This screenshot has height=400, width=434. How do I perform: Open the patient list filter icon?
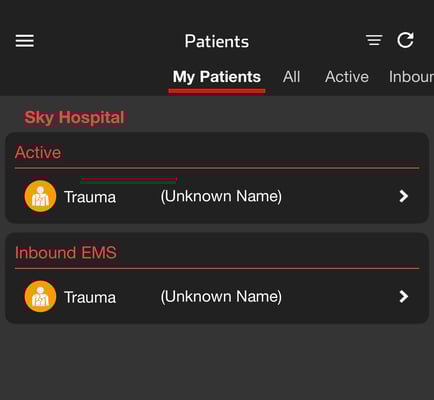coord(374,40)
